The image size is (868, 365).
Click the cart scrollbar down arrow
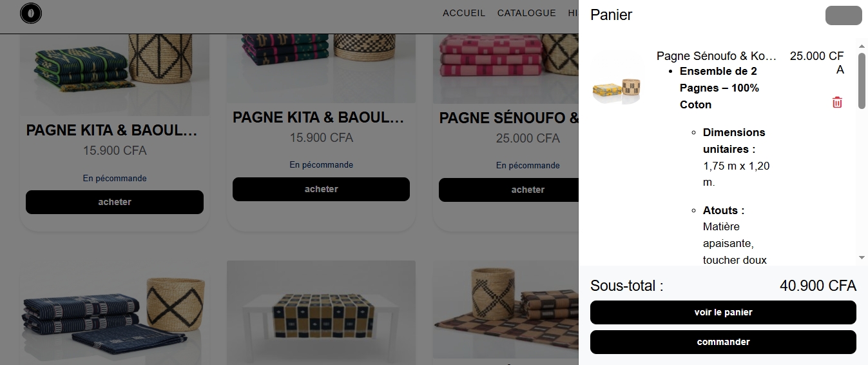(862, 257)
